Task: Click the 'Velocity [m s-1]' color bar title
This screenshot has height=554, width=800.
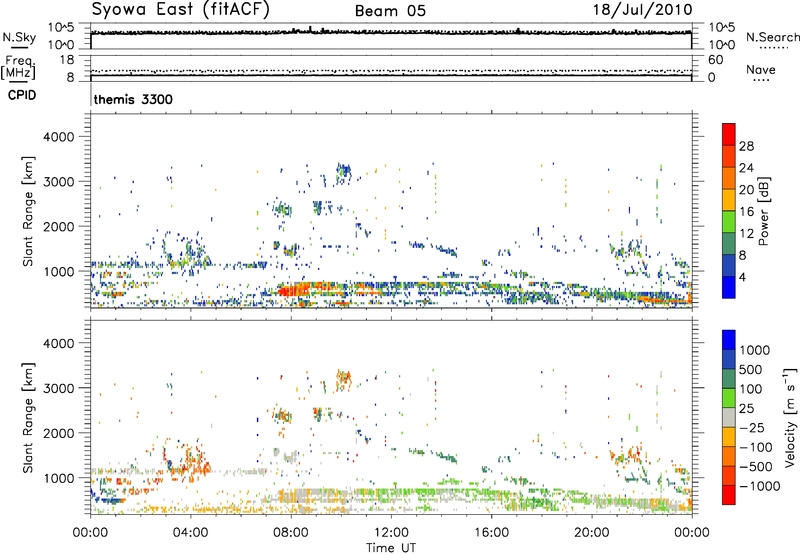Action: point(790,417)
